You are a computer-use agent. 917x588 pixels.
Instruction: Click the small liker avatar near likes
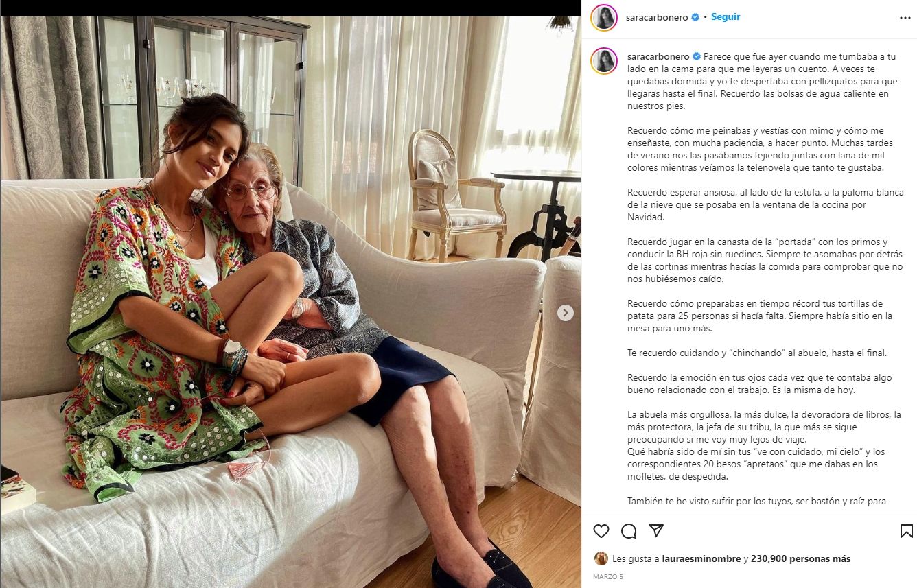coord(601,558)
